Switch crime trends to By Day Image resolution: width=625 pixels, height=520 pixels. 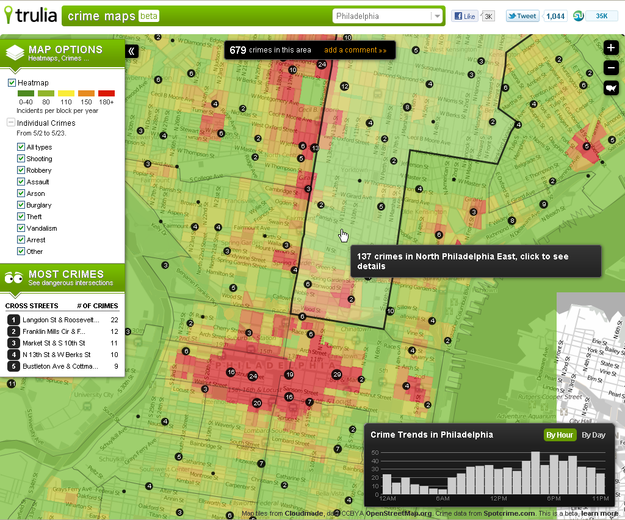coord(593,435)
